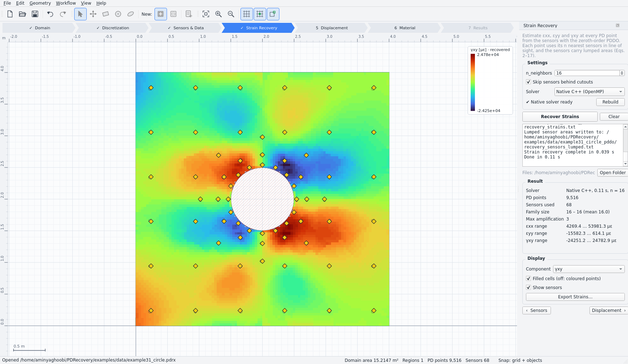
Task: Decrease n_neighbors with the down arrow
Action: (x=622, y=74)
